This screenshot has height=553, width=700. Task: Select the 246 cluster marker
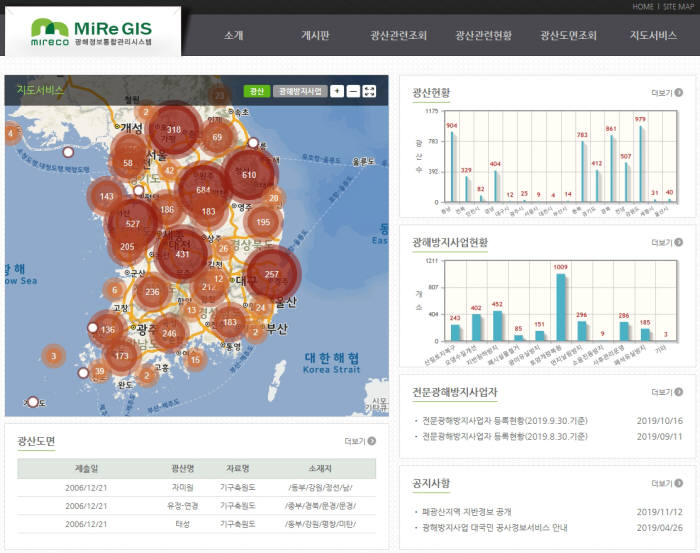pyautogui.click(x=169, y=333)
